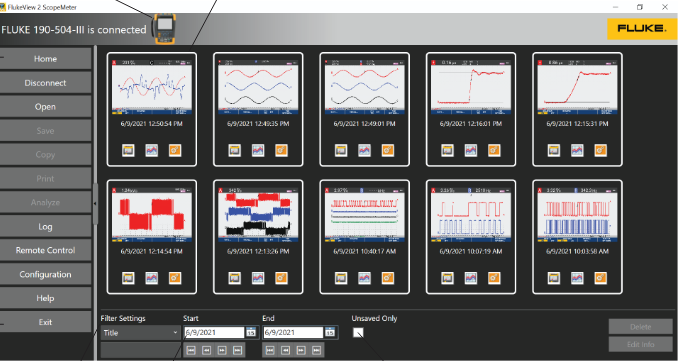The image size is (678, 361).
Task: Select the three-phase thumbnail from 12:13:26 PM
Action: pyautogui.click(x=258, y=215)
